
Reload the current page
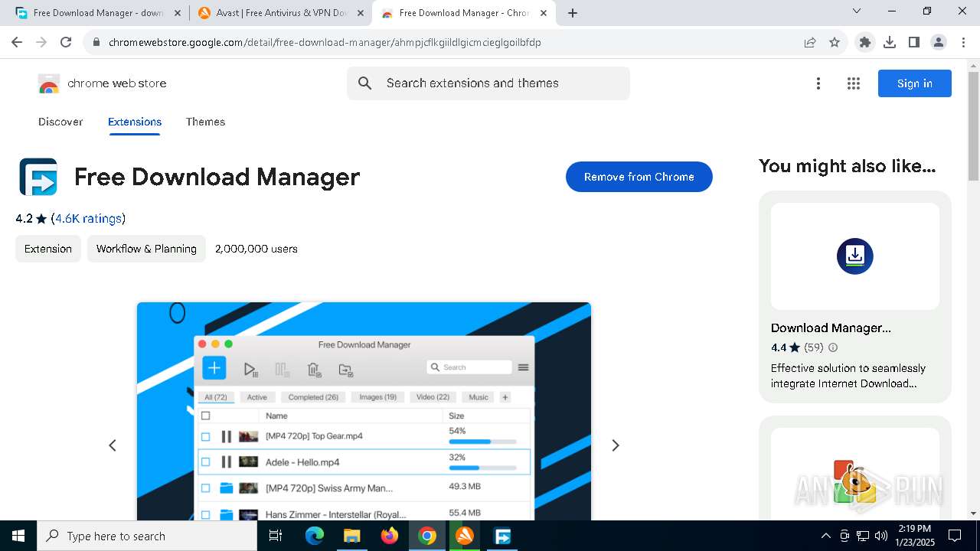[x=66, y=42]
